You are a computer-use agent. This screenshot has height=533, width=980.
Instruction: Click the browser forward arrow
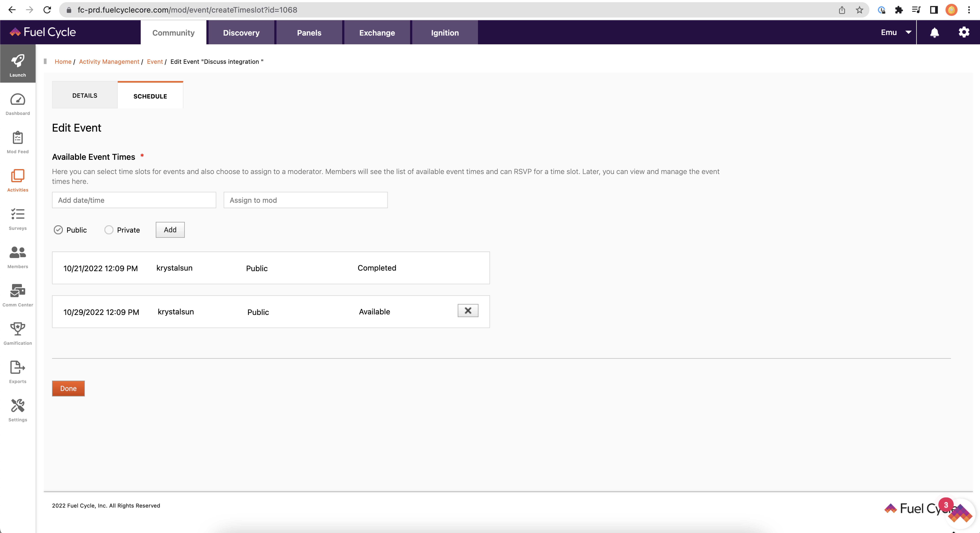(x=30, y=10)
